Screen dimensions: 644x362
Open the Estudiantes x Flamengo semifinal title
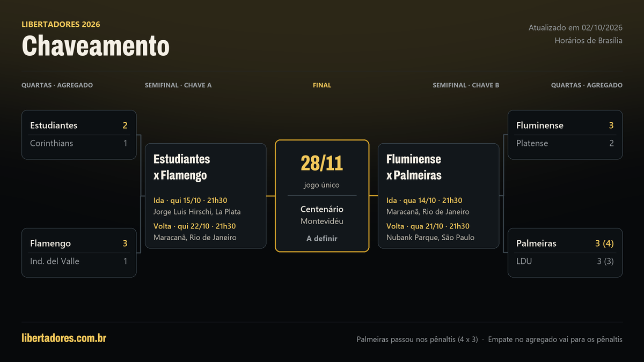coord(182,167)
